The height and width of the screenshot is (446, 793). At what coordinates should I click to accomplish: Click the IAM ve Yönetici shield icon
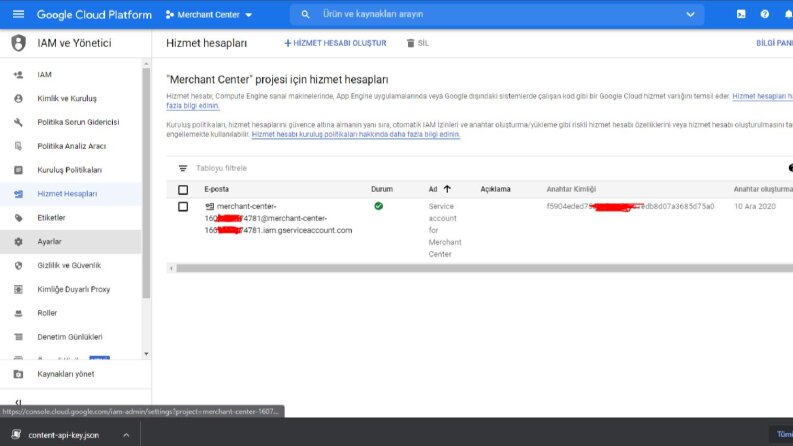[x=19, y=43]
